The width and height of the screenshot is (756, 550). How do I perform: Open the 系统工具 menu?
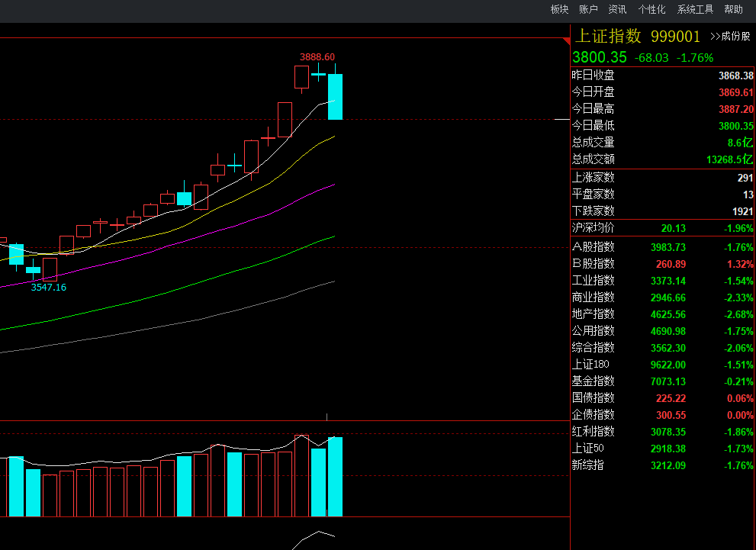695,9
